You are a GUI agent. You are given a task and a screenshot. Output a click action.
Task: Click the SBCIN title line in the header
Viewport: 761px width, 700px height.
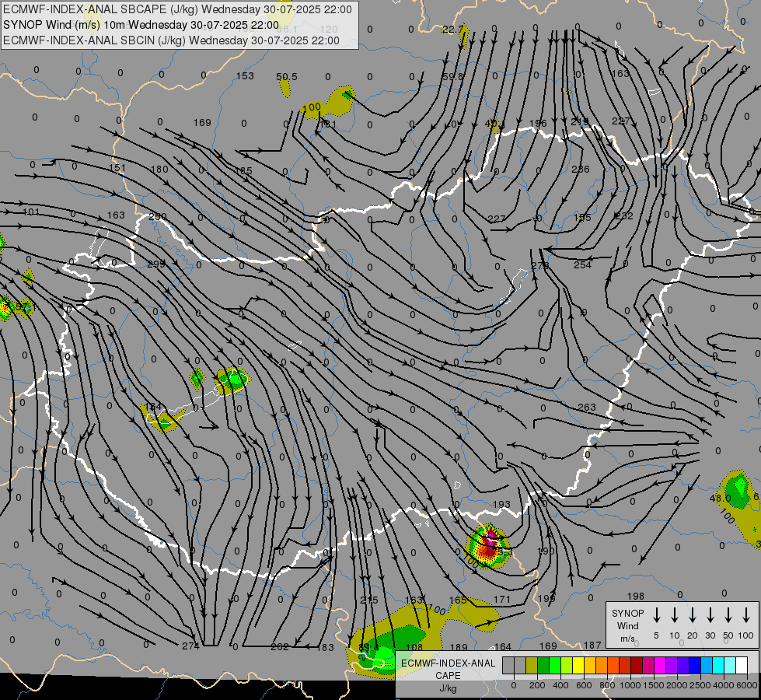pyautogui.click(x=171, y=40)
